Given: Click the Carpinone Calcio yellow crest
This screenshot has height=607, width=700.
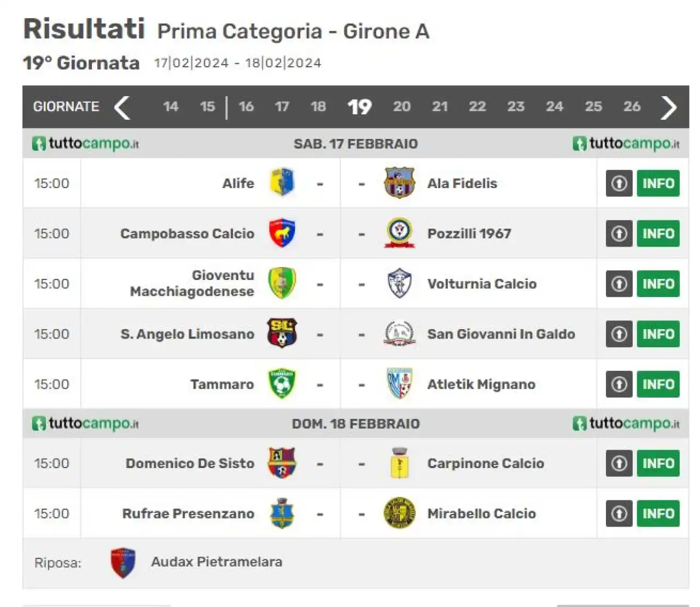Looking at the screenshot, I should pyautogui.click(x=400, y=463).
